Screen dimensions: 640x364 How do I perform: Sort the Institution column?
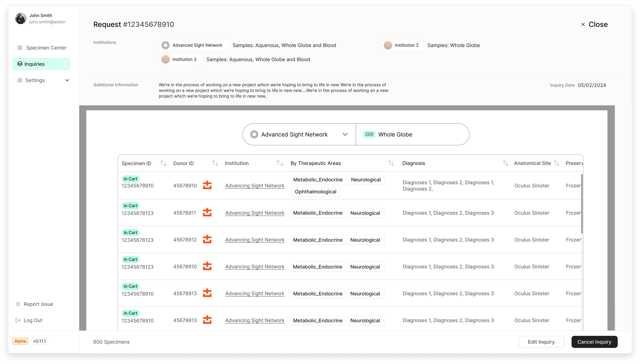280,163
